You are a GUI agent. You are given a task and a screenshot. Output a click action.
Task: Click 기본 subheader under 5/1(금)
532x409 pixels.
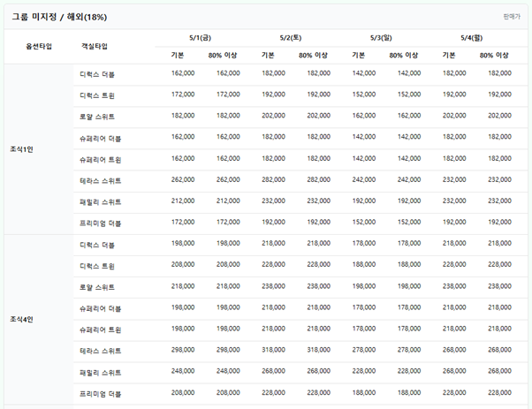[x=178, y=55]
